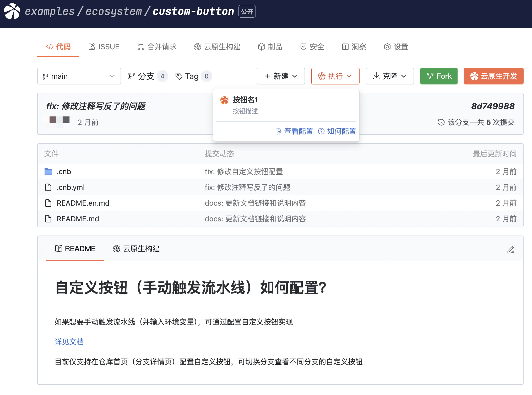Click the 云原生开发 button

(x=493, y=76)
